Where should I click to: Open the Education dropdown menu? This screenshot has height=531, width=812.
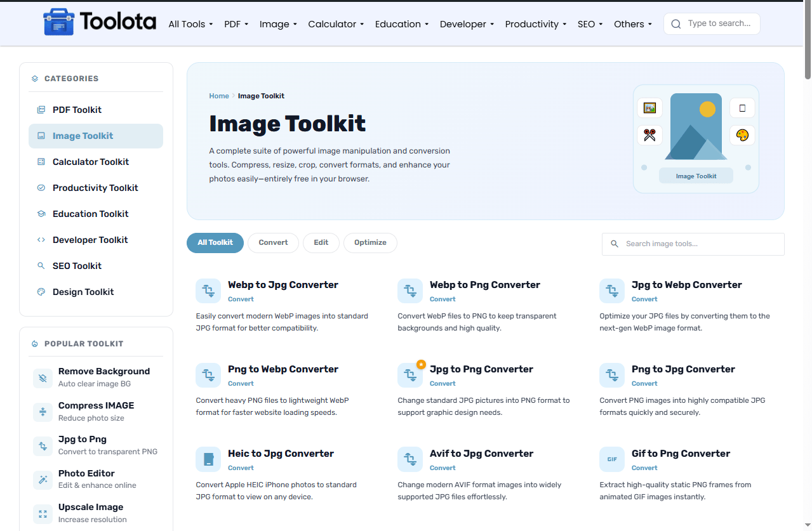402,24
